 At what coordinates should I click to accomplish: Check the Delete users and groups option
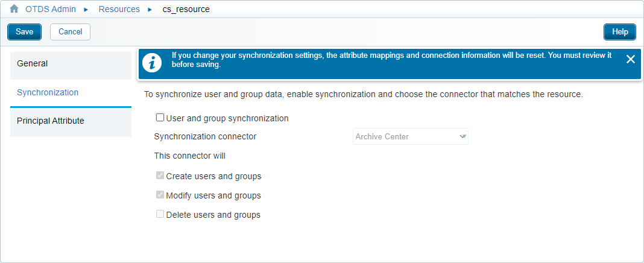pyautogui.click(x=160, y=214)
